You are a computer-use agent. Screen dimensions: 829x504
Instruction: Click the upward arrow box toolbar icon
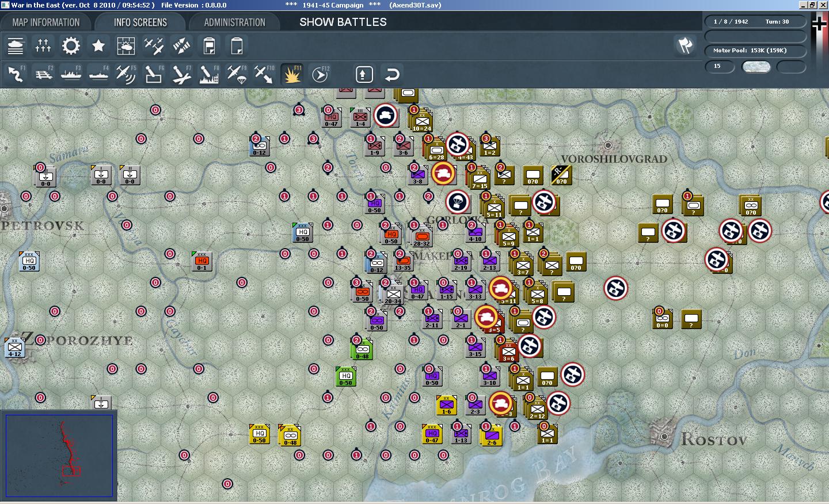tap(364, 74)
